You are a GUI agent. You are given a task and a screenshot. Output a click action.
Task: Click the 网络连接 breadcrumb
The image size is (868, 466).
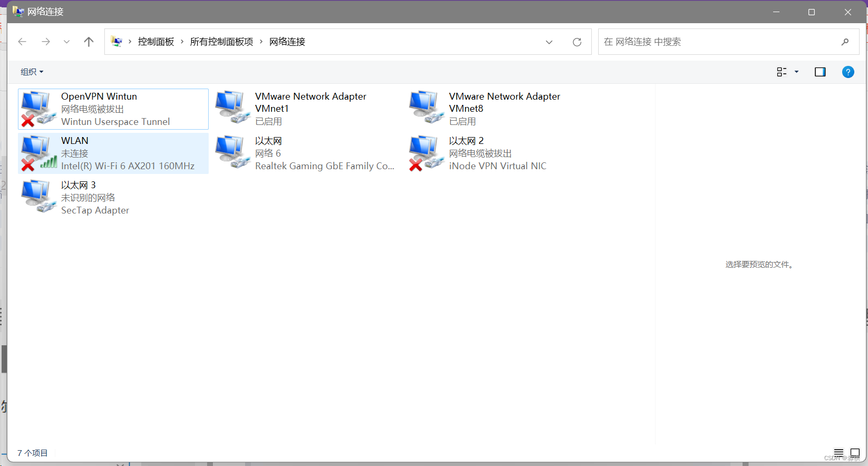pyautogui.click(x=287, y=42)
